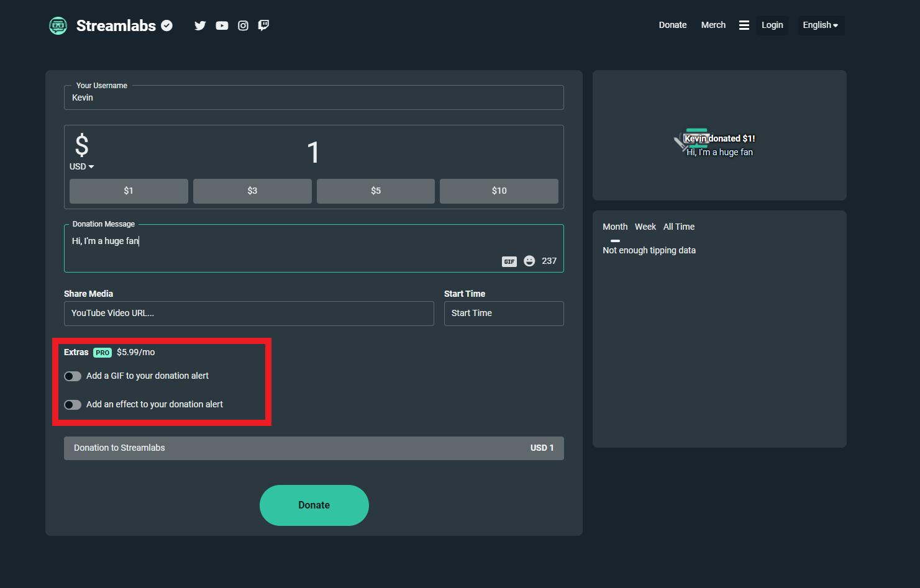Screen dimensions: 920x588
Task: Toggle Add a GIF to donation alert
Action: 73,376
